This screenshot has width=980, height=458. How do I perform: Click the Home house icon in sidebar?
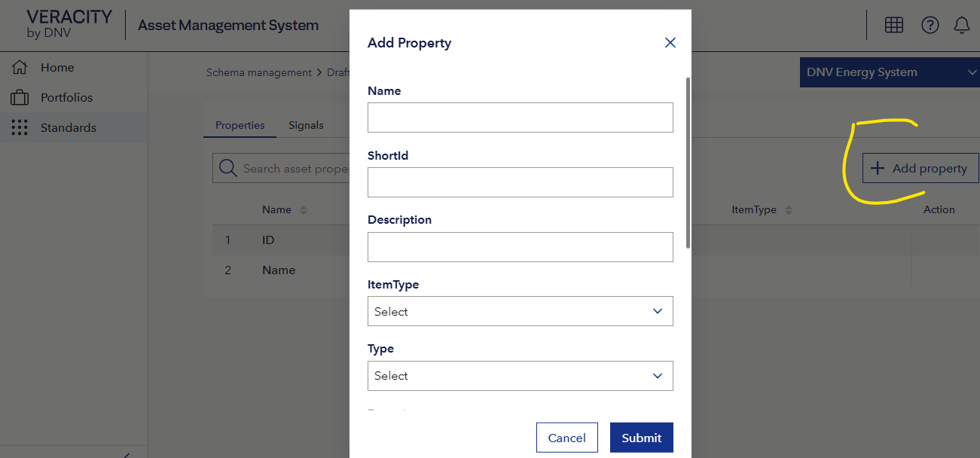coord(20,67)
